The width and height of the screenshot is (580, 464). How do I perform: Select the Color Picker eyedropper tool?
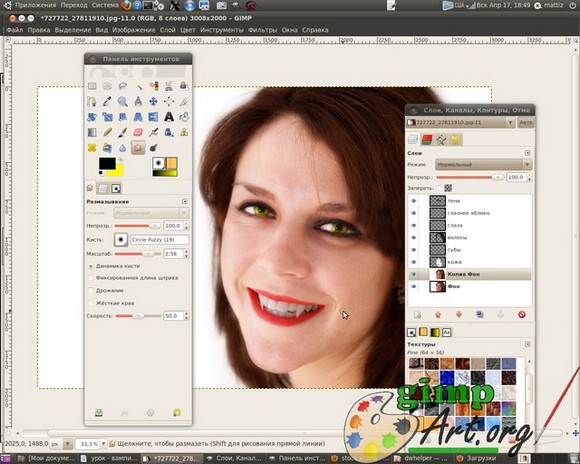(x=107, y=101)
